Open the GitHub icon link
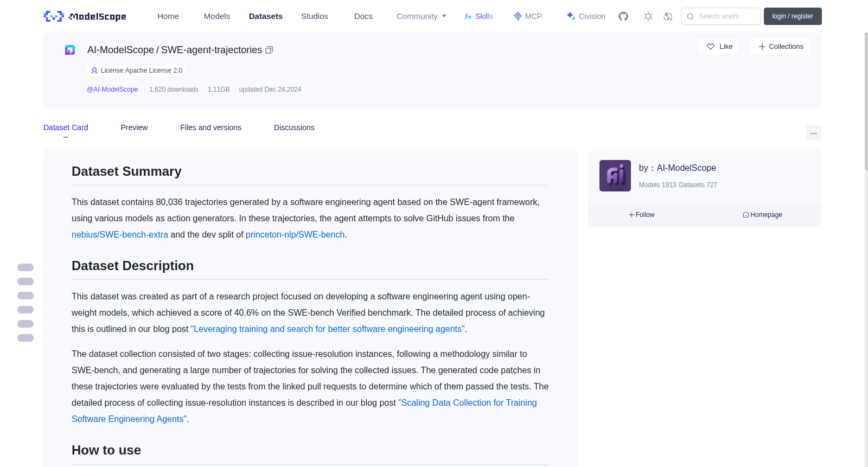Screen dimensions: 868x467 (x=623, y=16)
